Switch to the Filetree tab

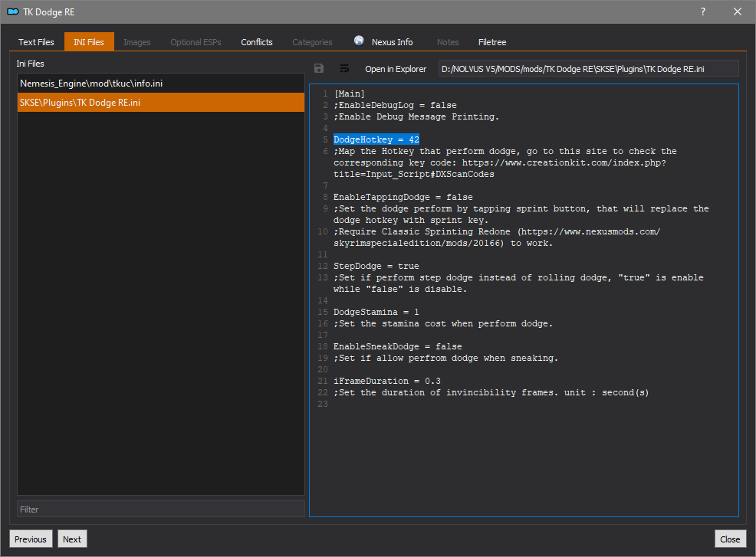click(491, 42)
